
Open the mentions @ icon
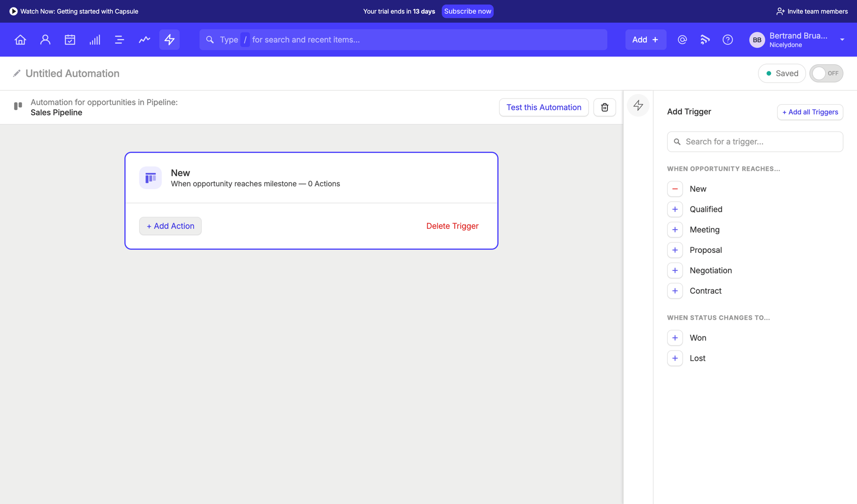682,40
